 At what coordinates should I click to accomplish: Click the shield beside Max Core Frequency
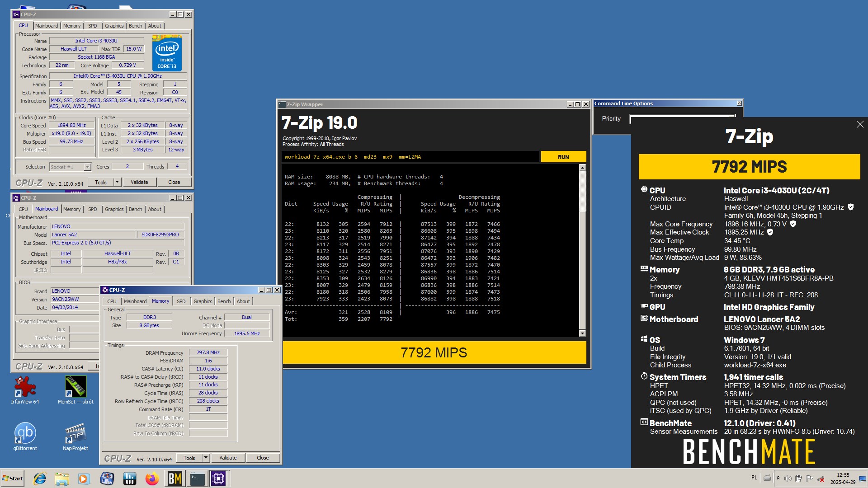[x=793, y=224]
